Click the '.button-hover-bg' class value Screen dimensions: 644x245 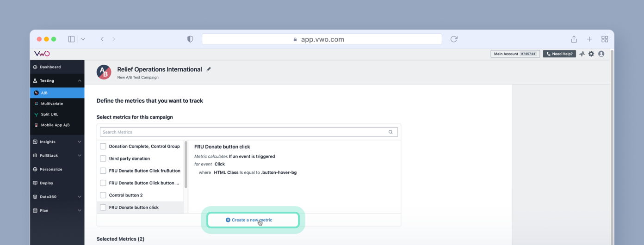click(x=279, y=172)
